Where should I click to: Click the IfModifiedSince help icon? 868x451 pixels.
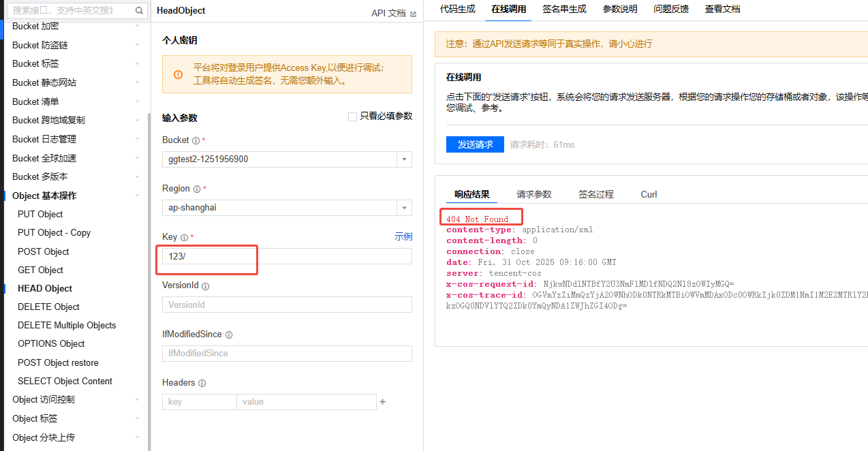coord(228,335)
